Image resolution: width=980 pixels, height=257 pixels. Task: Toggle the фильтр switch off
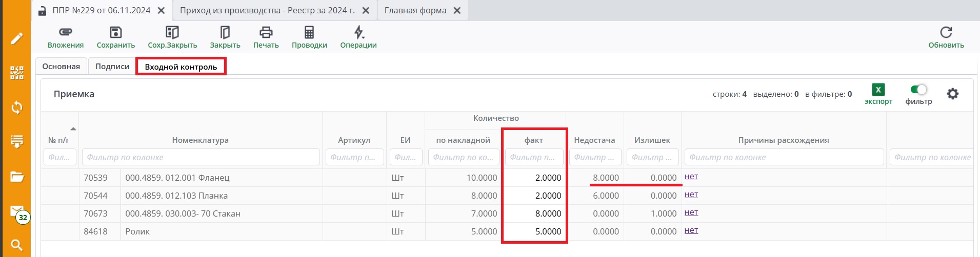(918, 90)
